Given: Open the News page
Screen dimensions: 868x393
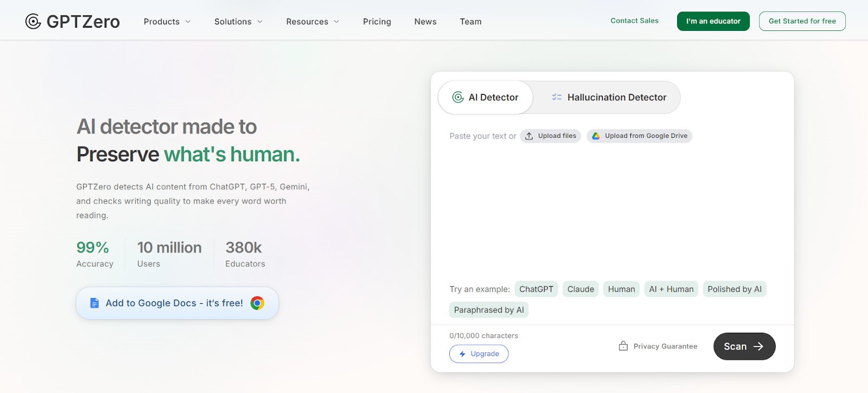Looking at the screenshot, I should click(x=425, y=22).
